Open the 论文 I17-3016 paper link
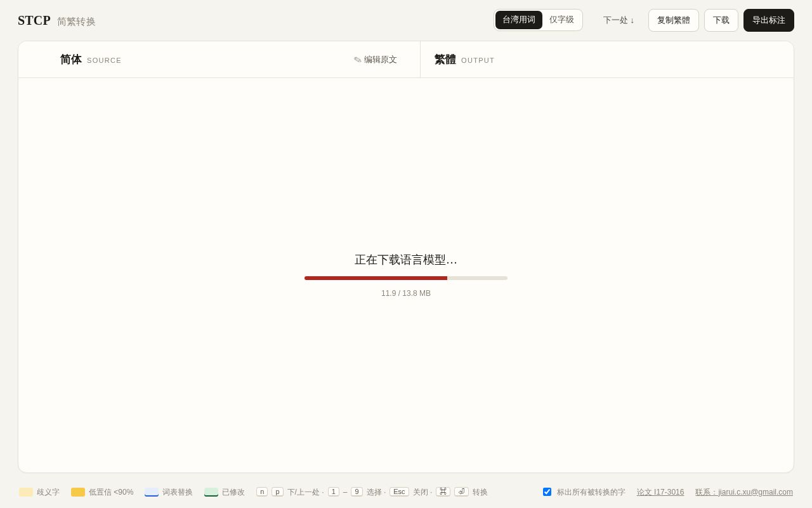 [x=660, y=492]
